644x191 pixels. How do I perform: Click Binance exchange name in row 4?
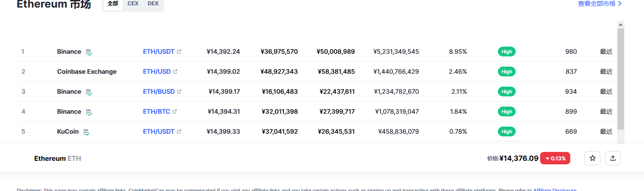click(x=69, y=111)
